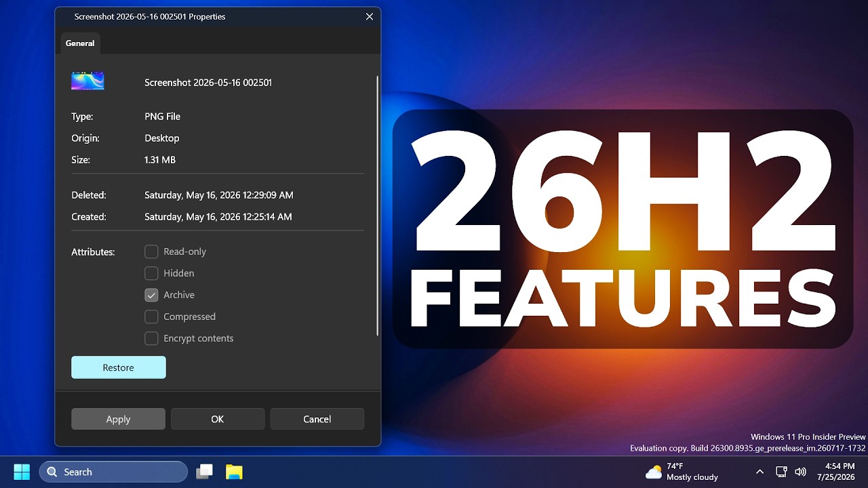Launch File Explorer from the taskbar
Image resolution: width=868 pixels, height=488 pixels.
coord(234,472)
